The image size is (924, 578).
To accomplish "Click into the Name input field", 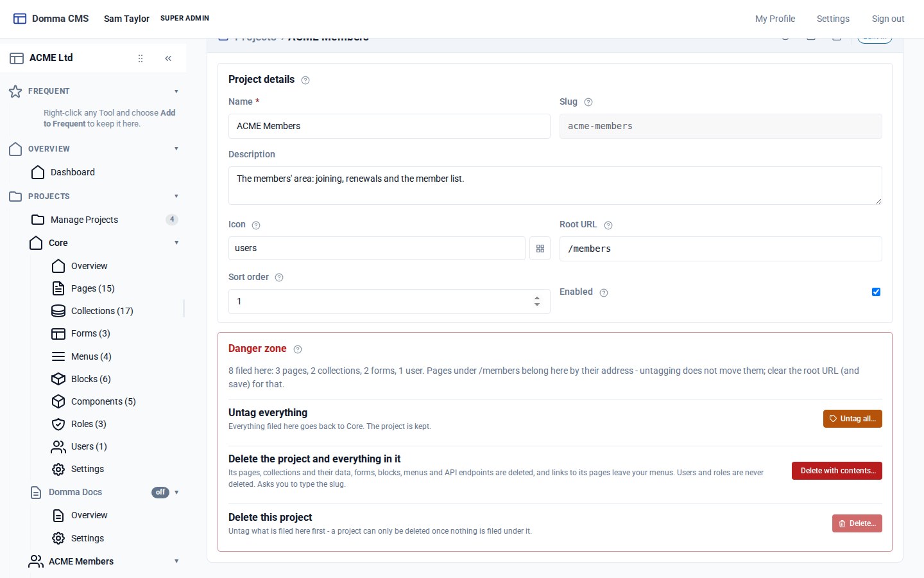I will click(389, 126).
